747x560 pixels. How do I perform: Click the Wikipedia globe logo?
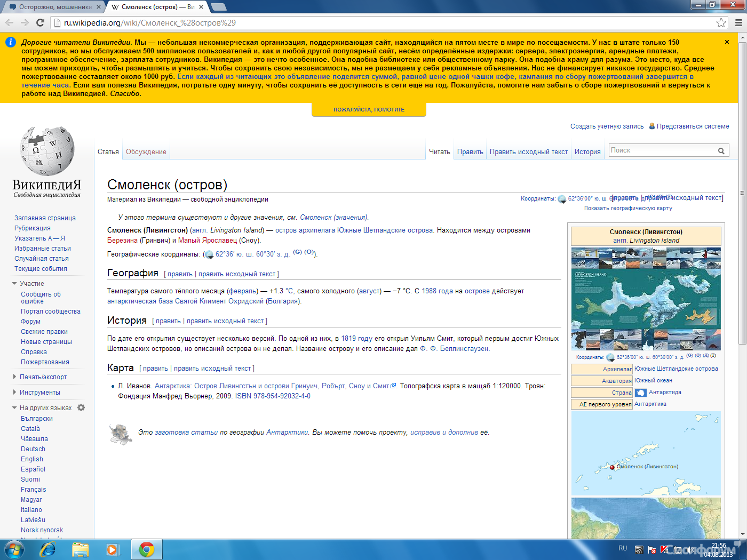(47, 151)
